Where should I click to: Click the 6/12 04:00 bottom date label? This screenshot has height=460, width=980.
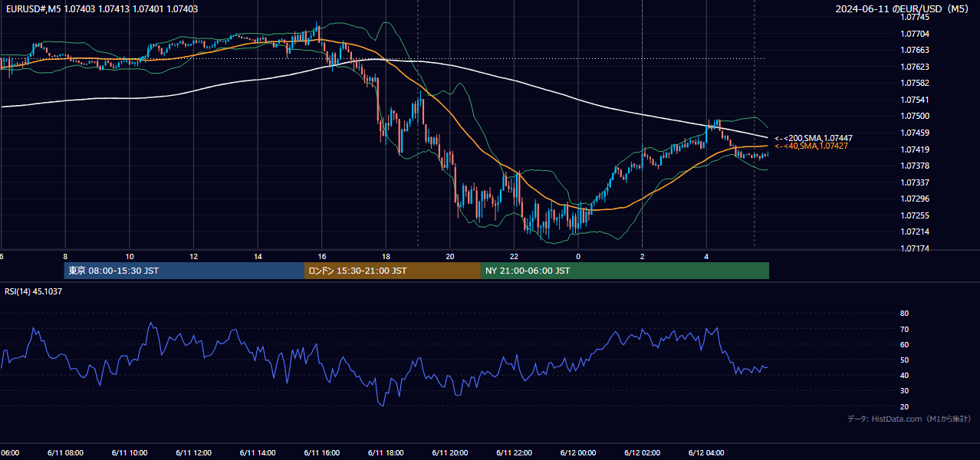(x=706, y=452)
